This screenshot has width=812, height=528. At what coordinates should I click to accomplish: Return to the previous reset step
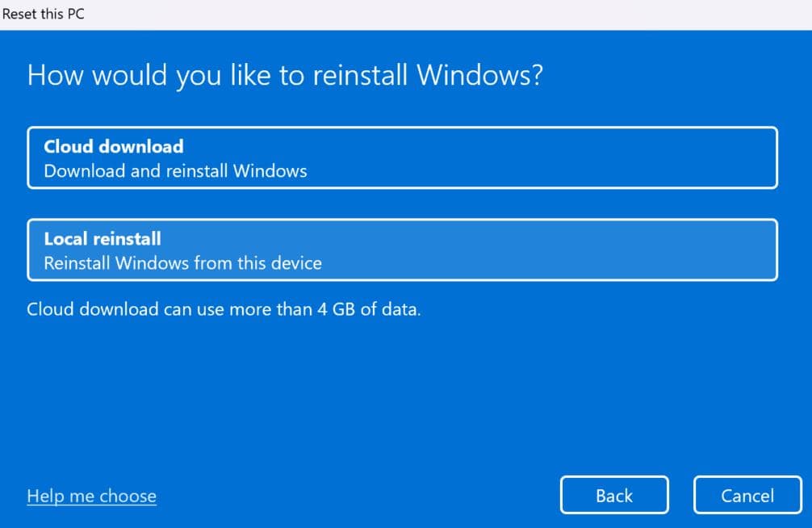[614, 495]
